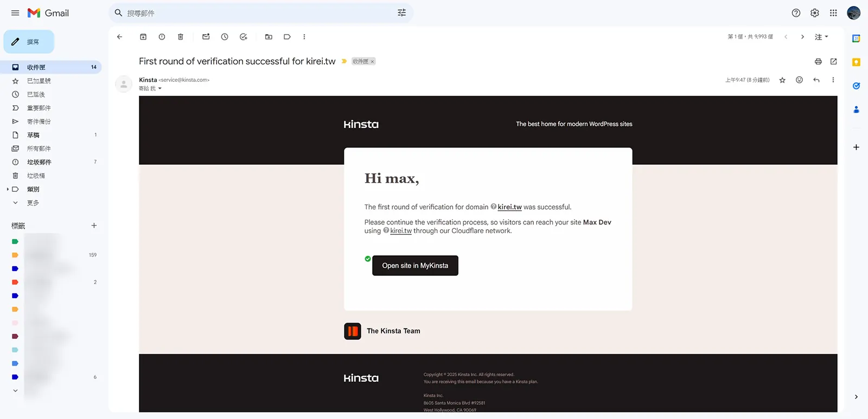Screen dimensions: 868x419
Task: Click the Kinsta logo in email header
Action: tap(361, 124)
